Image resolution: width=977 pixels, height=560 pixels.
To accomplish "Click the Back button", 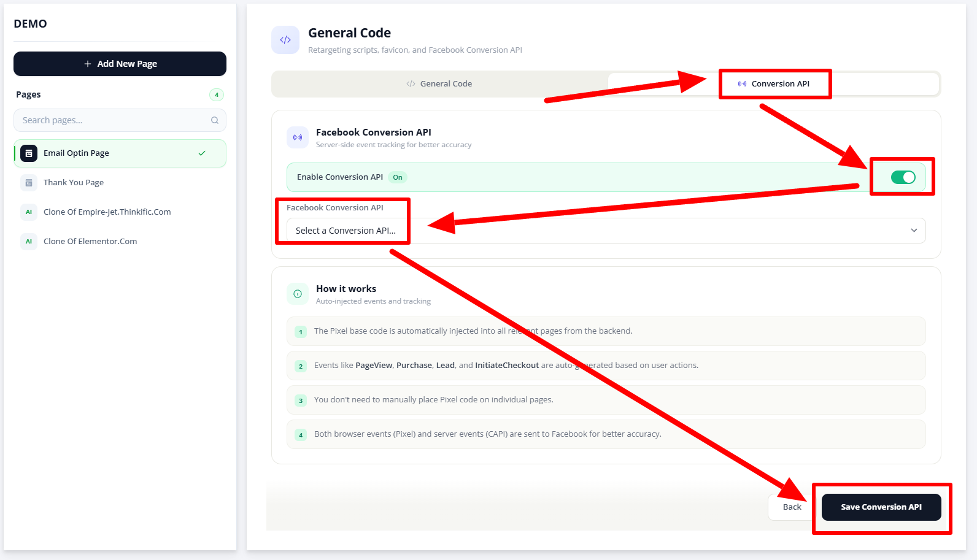I will pos(792,507).
